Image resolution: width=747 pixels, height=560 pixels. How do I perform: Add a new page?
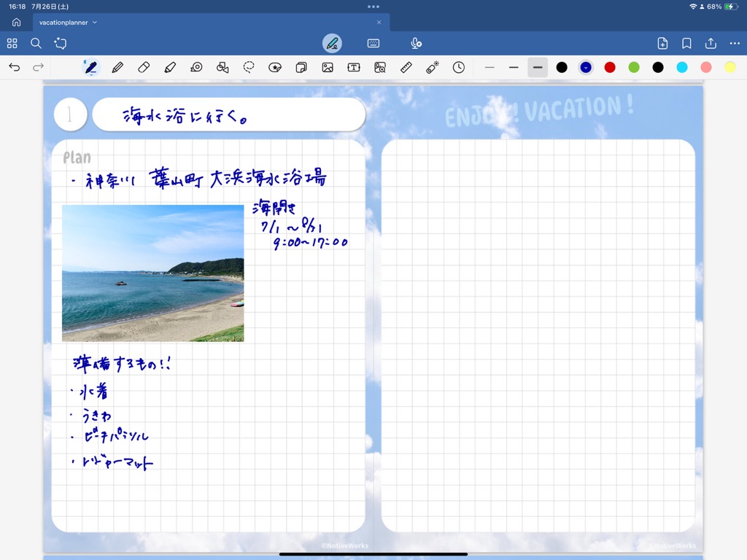[x=662, y=43]
